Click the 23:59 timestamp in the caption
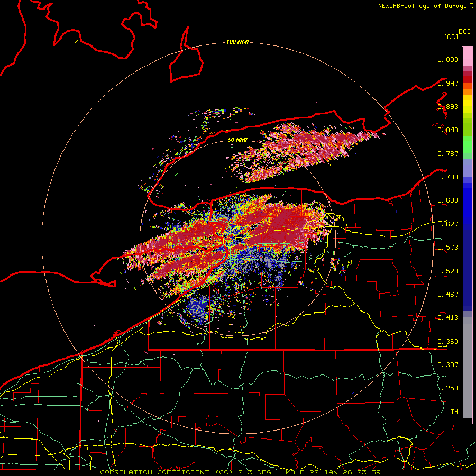The width and height of the screenshot is (476, 476). coord(368,472)
